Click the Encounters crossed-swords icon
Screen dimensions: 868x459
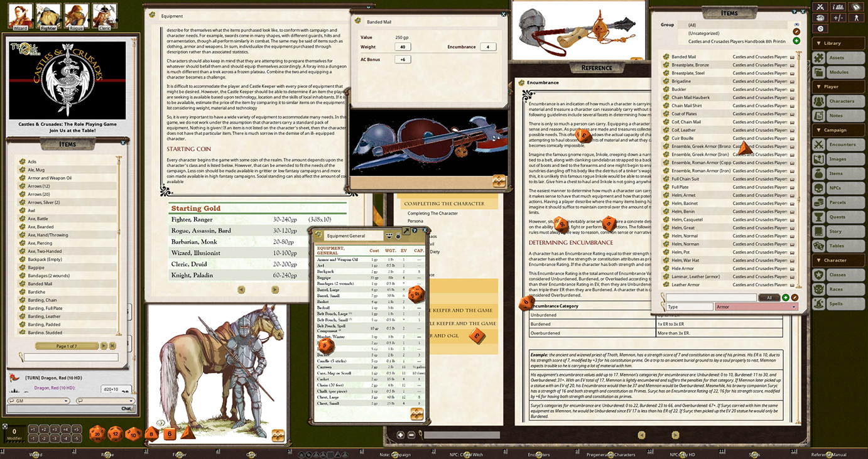819,144
